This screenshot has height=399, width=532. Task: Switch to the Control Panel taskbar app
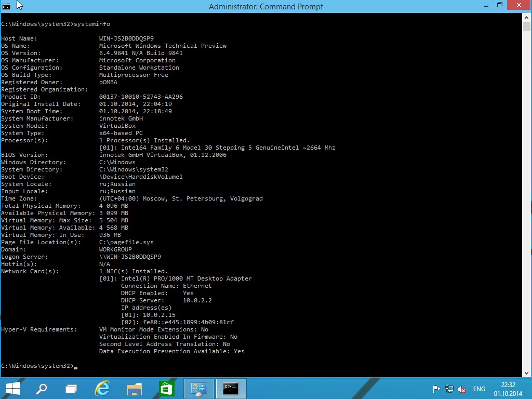[198, 389]
